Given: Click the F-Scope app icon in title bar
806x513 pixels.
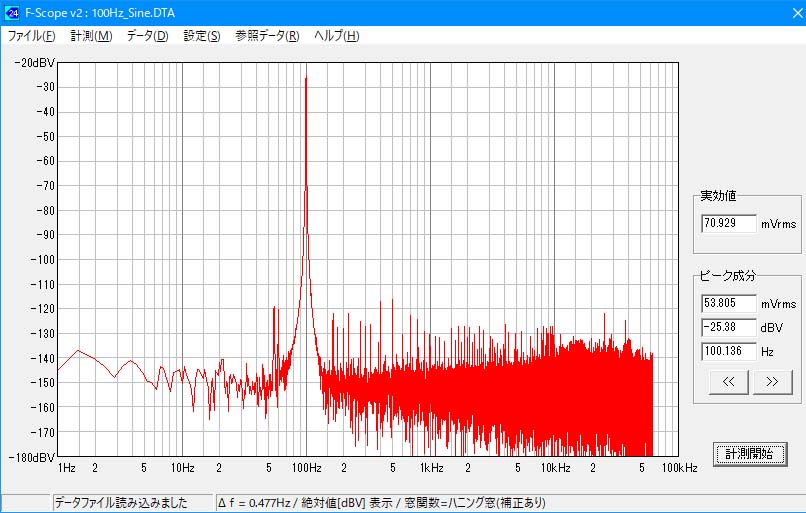Looking at the screenshot, I should (x=12, y=12).
